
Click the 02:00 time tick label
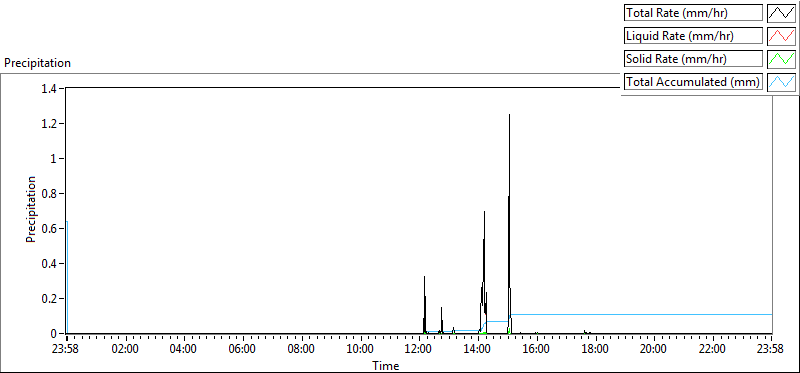[x=125, y=349]
